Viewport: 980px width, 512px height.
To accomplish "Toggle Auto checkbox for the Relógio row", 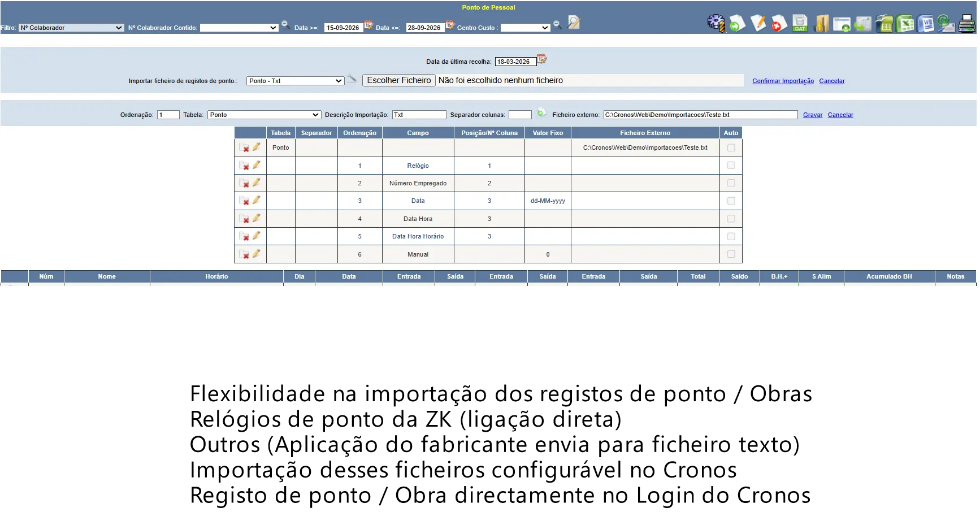I will click(x=731, y=166).
